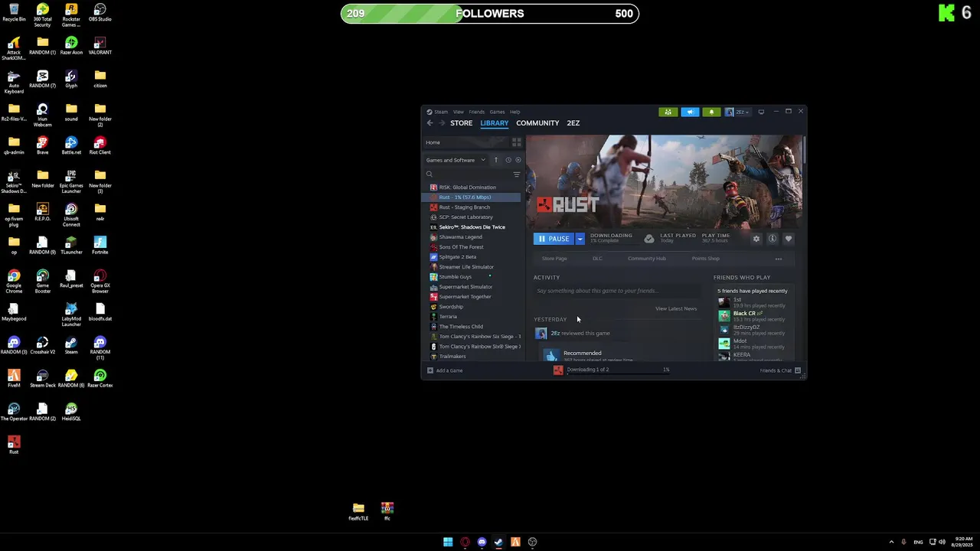Click View Latest News
Screen dimensions: 980x551
(676, 308)
